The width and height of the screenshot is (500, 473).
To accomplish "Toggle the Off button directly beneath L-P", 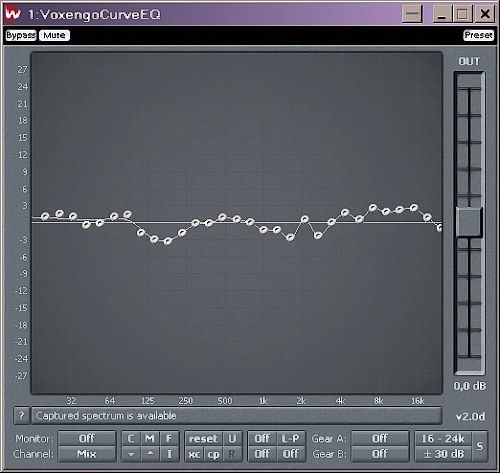I will point(291,454).
